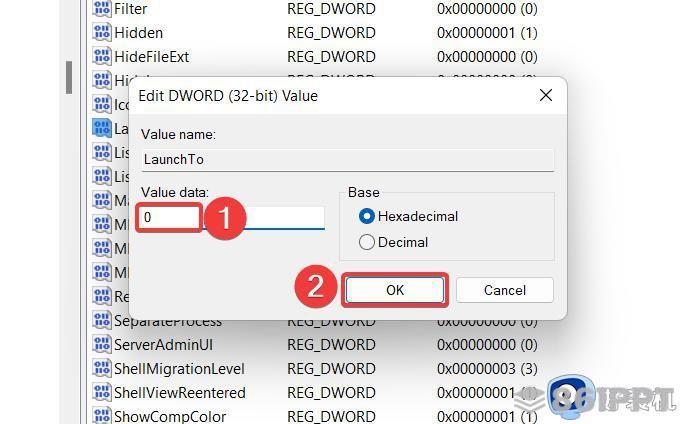Screen dimensions: 684x424
Task: Click the vertical scrollbar thumb at left
Action: coord(69,77)
